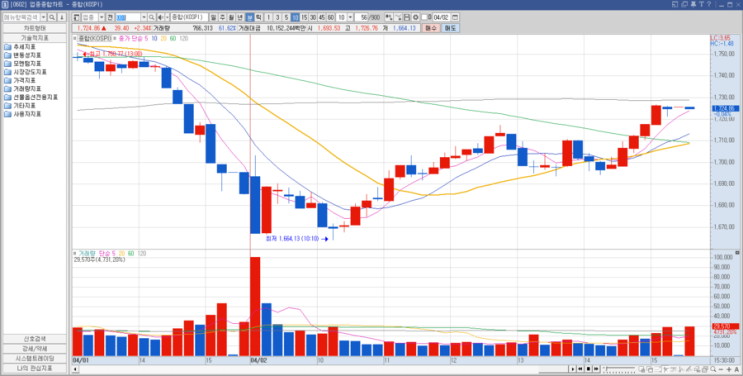743x376 pixels.
Task: Select the 월 (monthly) period button
Action: coord(232,17)
